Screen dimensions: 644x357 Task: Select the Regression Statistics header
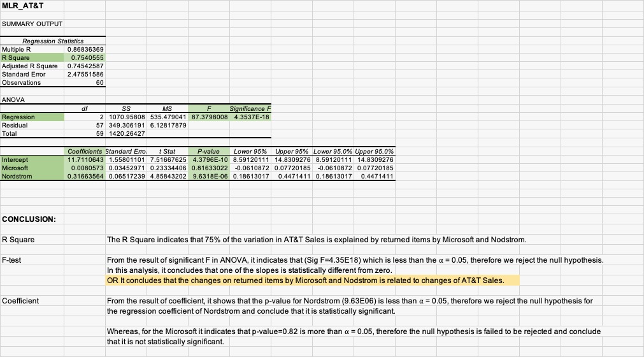53,41
